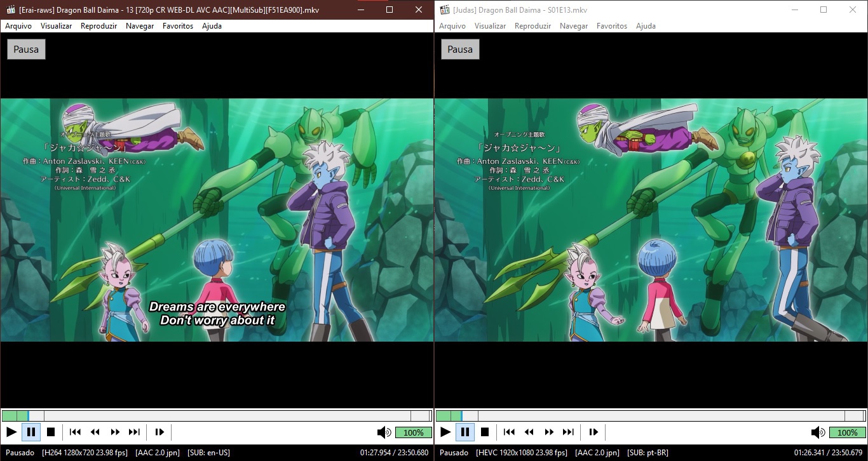Viewport: 868px width, 461px height.
Task: Expand the Navegar menu in the Judas window
Action: coord(574,26)
